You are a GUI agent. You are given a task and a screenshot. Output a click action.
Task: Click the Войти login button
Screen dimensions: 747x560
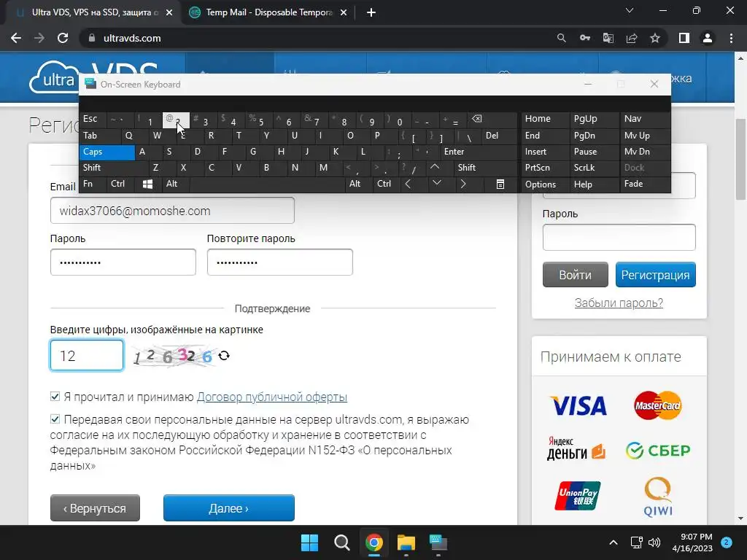click(x=575, y=275)
